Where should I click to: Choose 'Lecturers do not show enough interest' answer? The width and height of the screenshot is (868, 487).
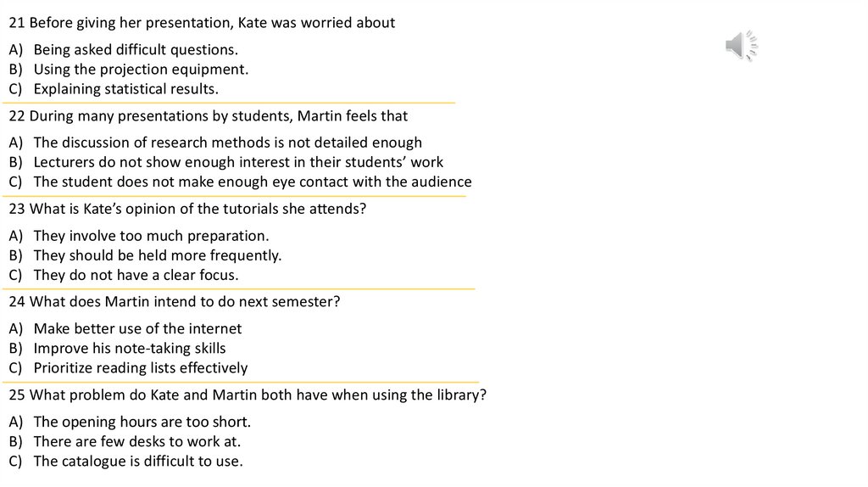[238, 162]
